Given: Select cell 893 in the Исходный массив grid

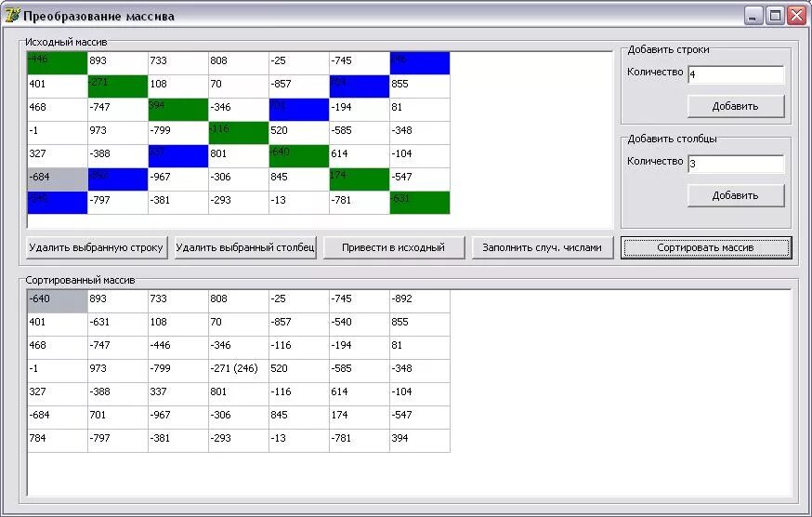Looking at the screenshot, I should click(x=118, y=62).
